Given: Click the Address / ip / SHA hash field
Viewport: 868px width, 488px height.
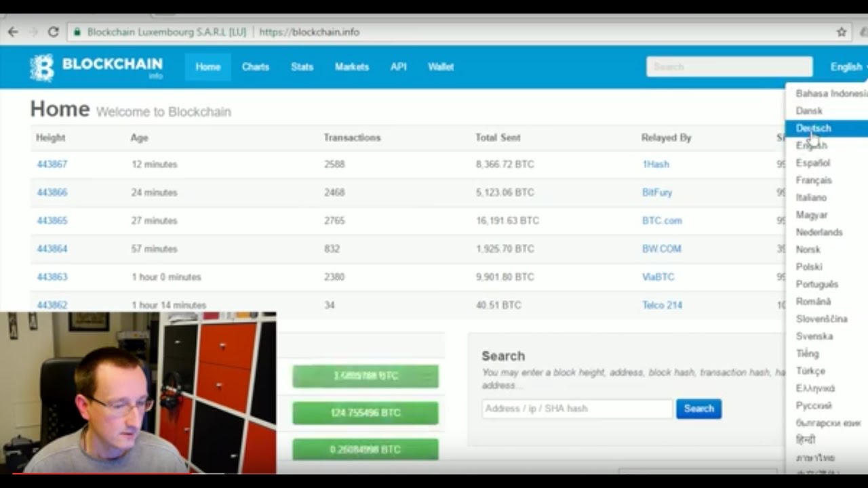Looking at the screenshot, I should click(x=577, y=409).
